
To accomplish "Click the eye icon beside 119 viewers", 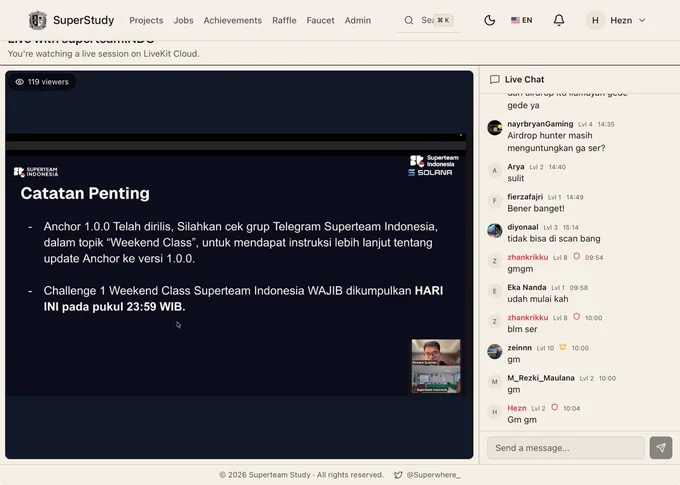I will (x=20, y=82).
